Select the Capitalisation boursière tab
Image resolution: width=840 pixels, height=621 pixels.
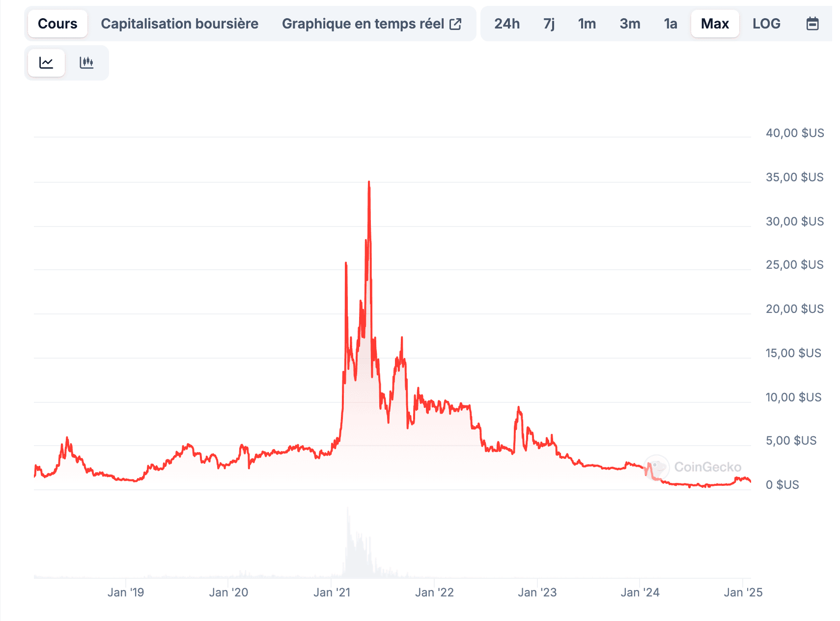(x=179, y=24)
